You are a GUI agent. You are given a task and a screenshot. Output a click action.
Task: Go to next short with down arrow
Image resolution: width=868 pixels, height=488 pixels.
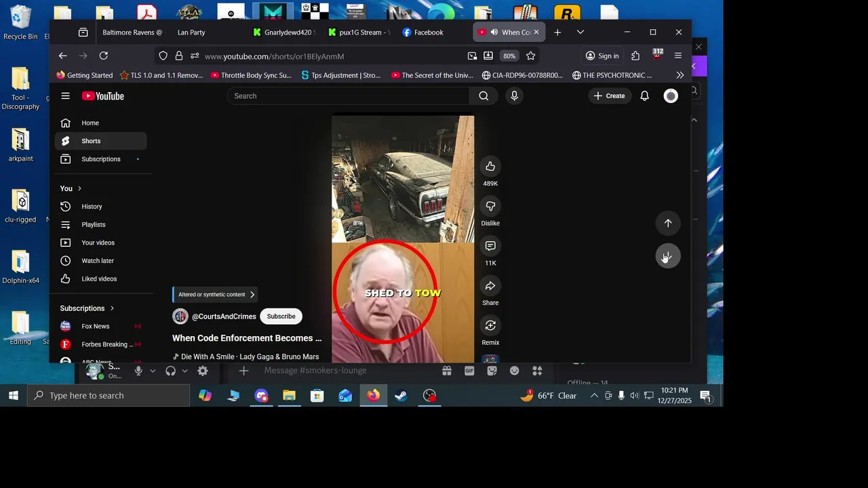[x=668, y=256]
